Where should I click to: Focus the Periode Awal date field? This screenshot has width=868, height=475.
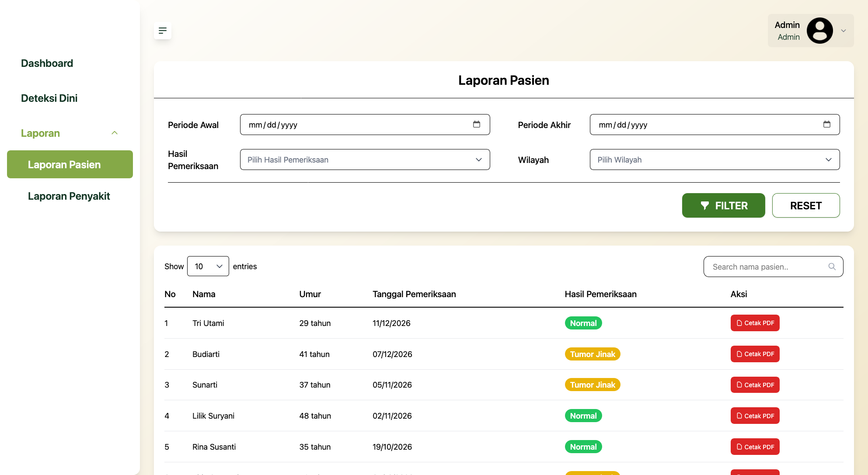[365, 125]
